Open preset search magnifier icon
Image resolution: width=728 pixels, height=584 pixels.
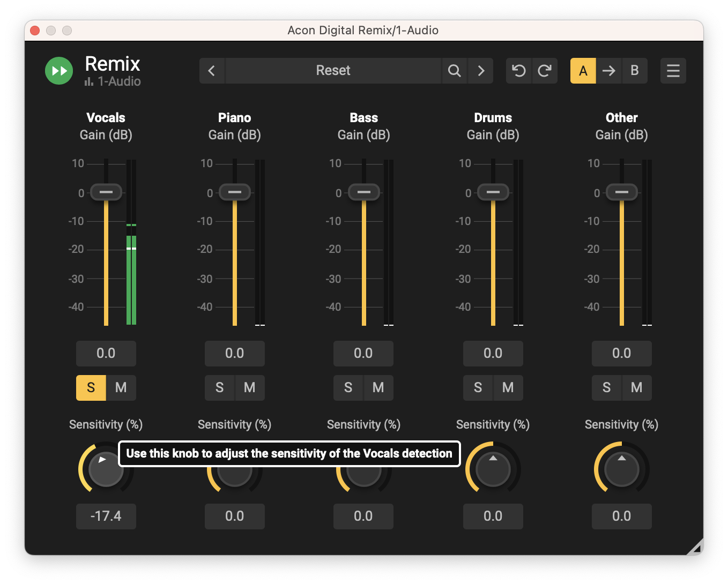click(x=454, y=71)
